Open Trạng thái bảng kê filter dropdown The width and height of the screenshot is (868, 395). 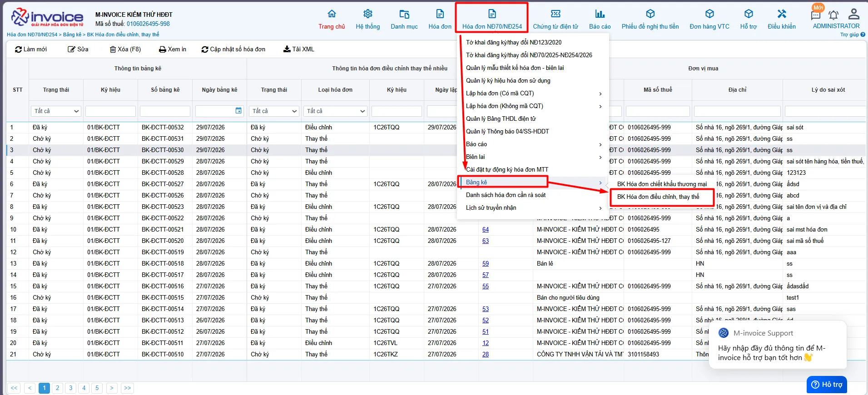56,111
